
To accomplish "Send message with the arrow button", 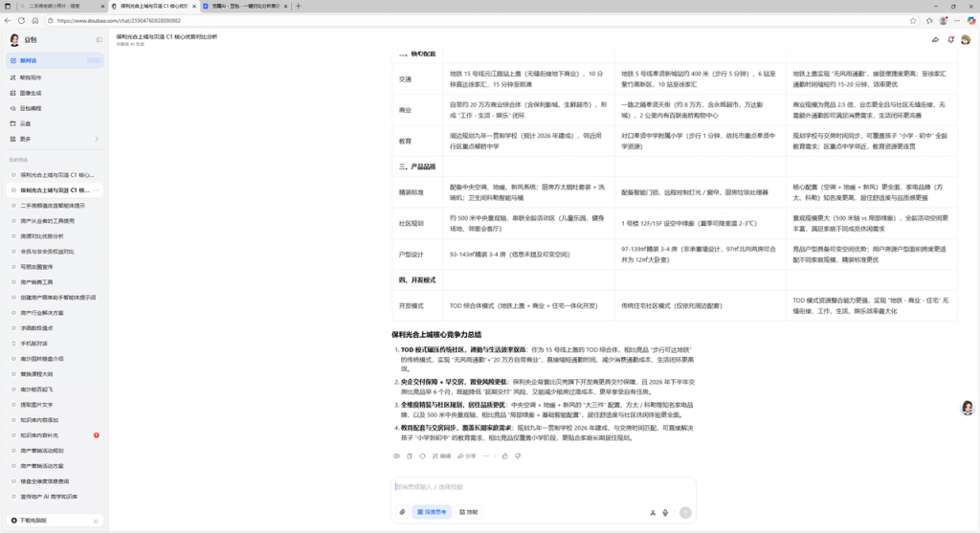I will tap(685, 512).
